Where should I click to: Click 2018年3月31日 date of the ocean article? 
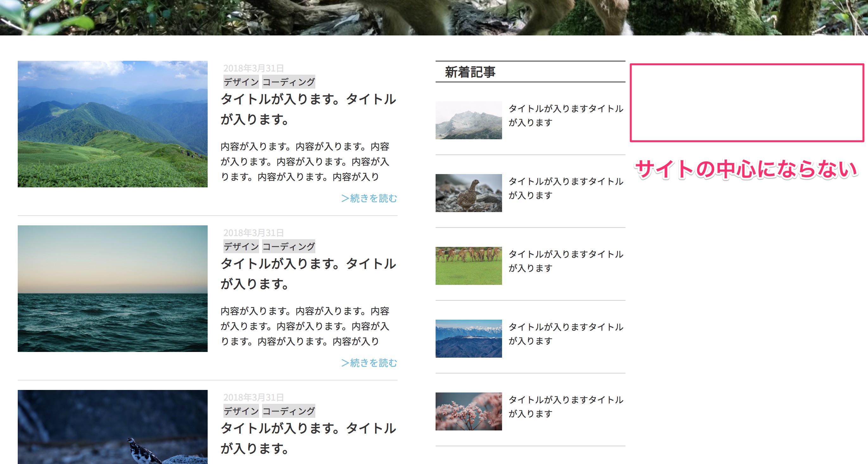click(x=253, y=233)
